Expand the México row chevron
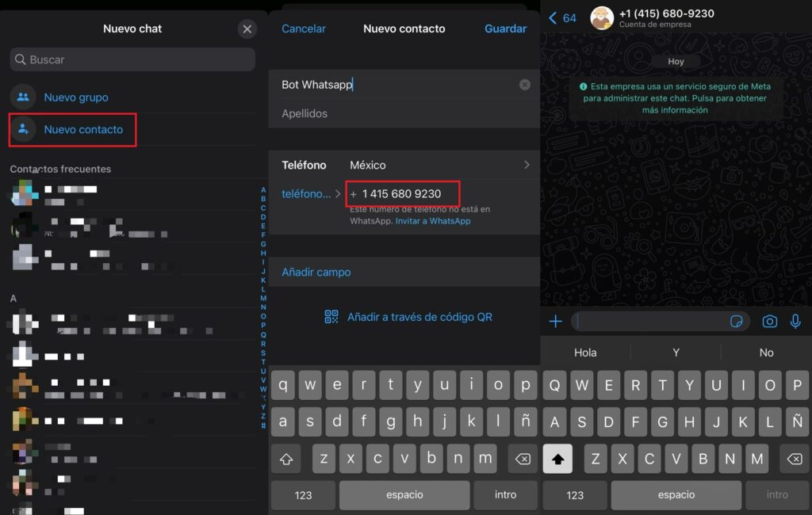The width and height of the screenshot is (812, 515). (x=527, y=165)
